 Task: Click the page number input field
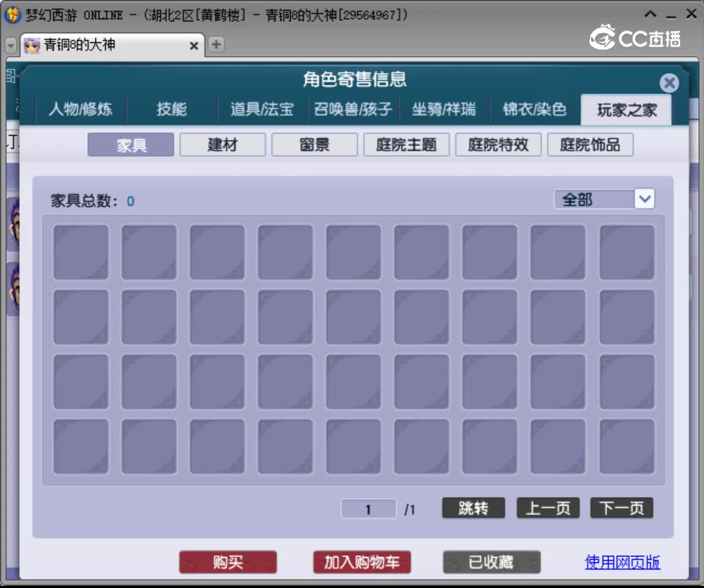coord(369,509)
